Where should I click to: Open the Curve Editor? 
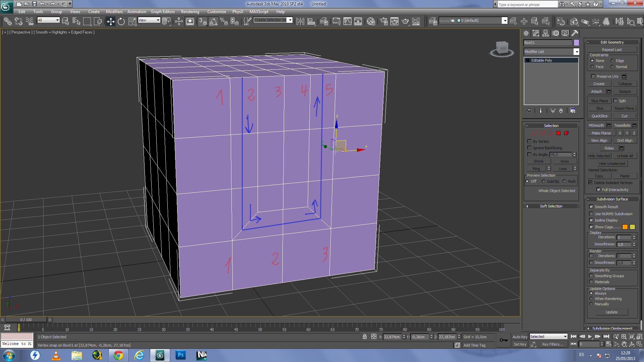click(x=347, y=21)
